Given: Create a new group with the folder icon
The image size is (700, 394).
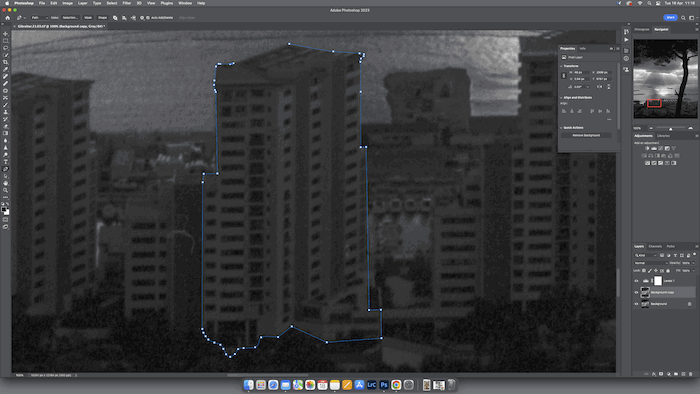Looking at the screenshot, I should (x=676, y=374).
